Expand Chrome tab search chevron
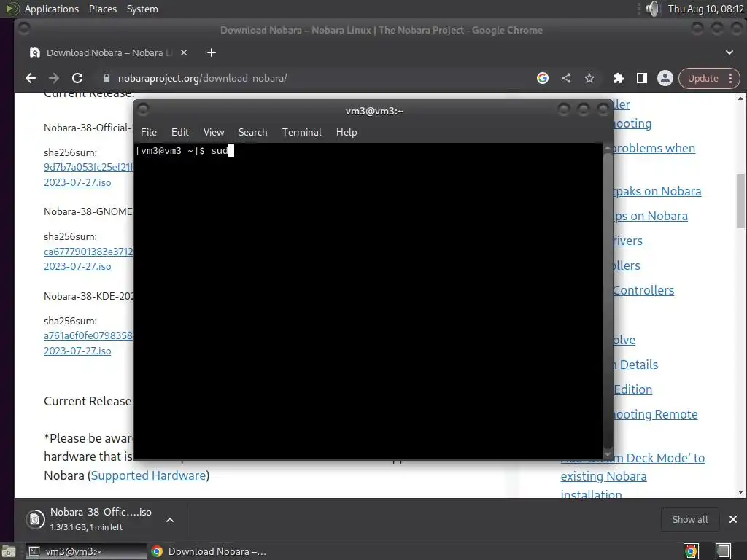 coord(729,52)
